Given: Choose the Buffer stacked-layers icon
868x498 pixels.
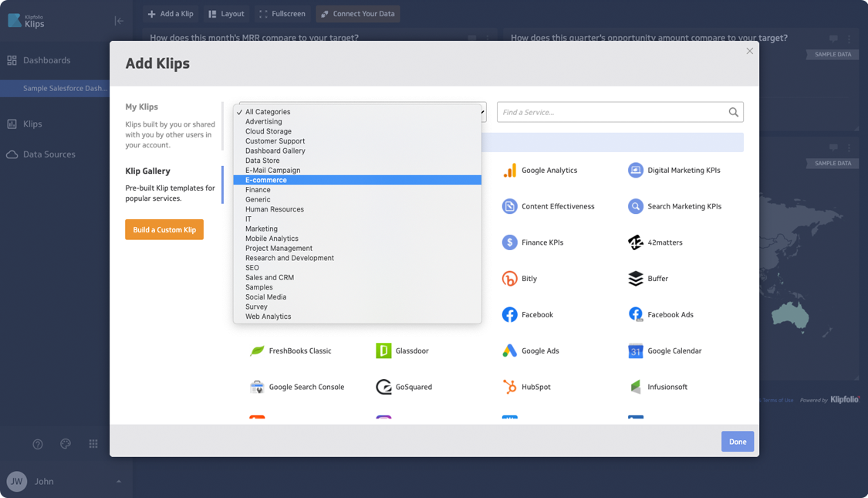Looking at the screenshot, I should pos(636,278).
